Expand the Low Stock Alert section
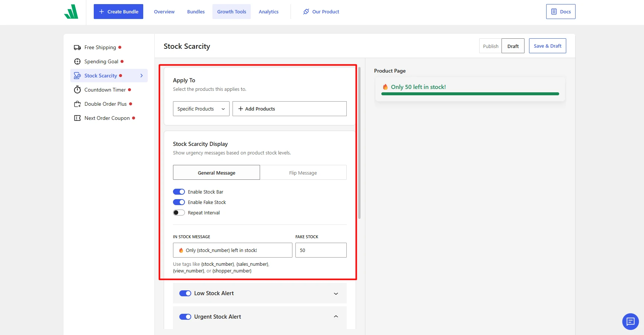 336,294
